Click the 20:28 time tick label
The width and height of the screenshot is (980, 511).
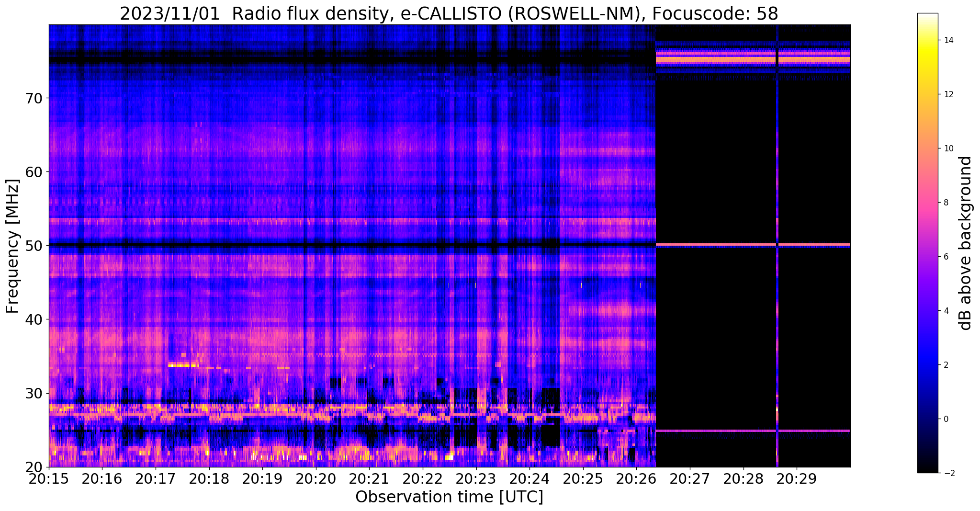pyautogui.click(x=743, y=478)
